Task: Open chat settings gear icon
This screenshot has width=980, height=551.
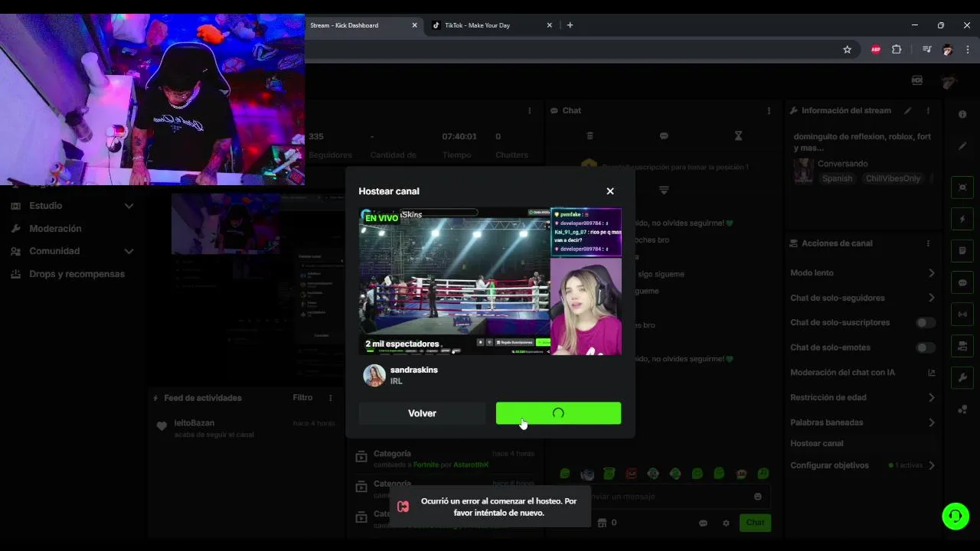Action: coord(726,523)
